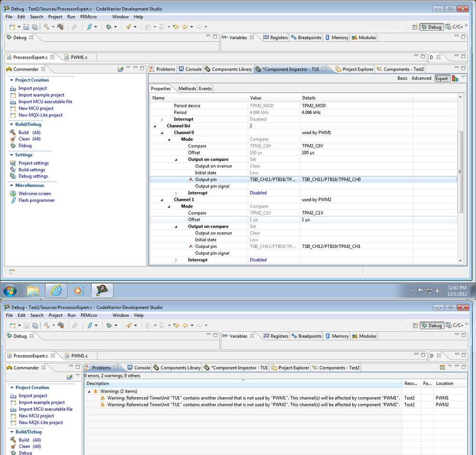Screen dimensions: 476x455
Task: Open Internet Explorer from the Windows taskbar
Action: [x=56, y=290]
